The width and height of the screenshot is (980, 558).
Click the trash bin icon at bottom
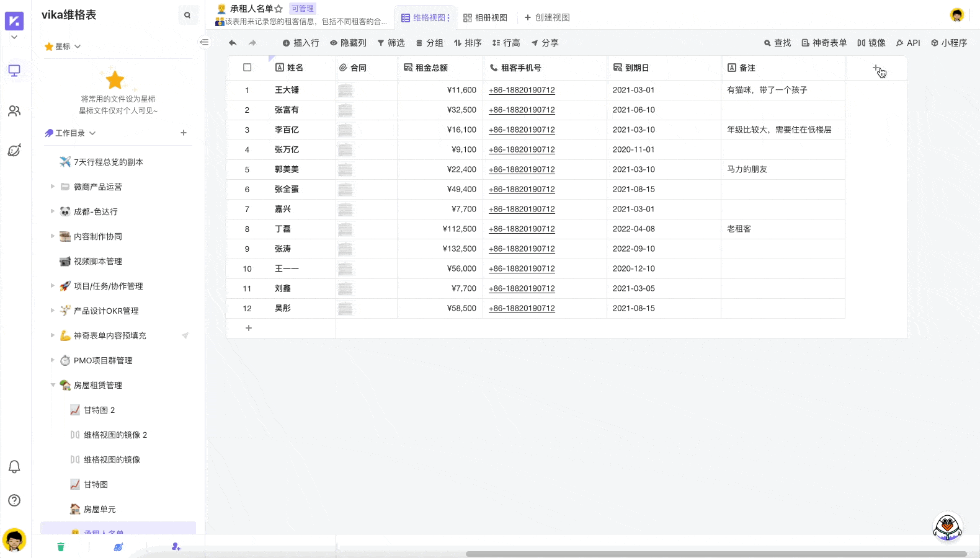coord(61,547)
